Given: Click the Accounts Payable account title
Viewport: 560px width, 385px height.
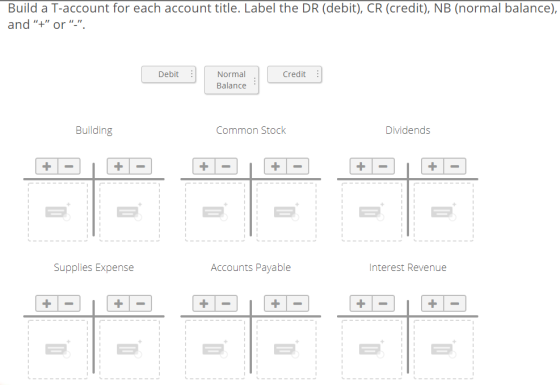Looking at the screenshot, I should click(x=251, y=268).
